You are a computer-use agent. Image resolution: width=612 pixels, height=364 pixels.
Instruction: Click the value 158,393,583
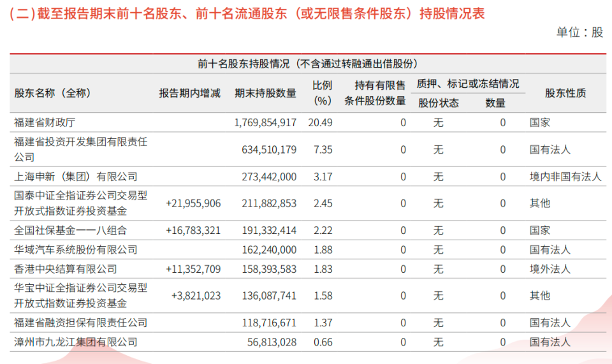[269, 269]
